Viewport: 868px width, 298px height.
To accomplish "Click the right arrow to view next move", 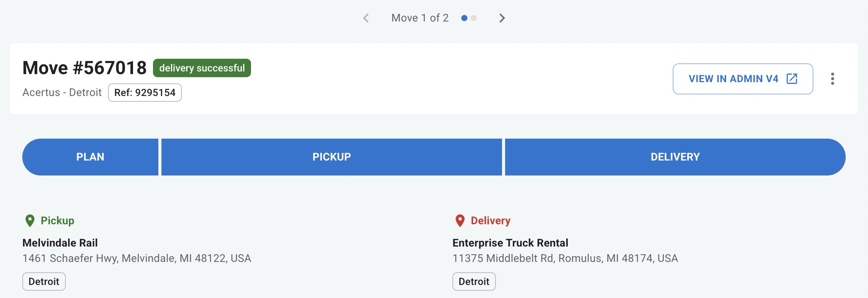I will tap(502, 18).
